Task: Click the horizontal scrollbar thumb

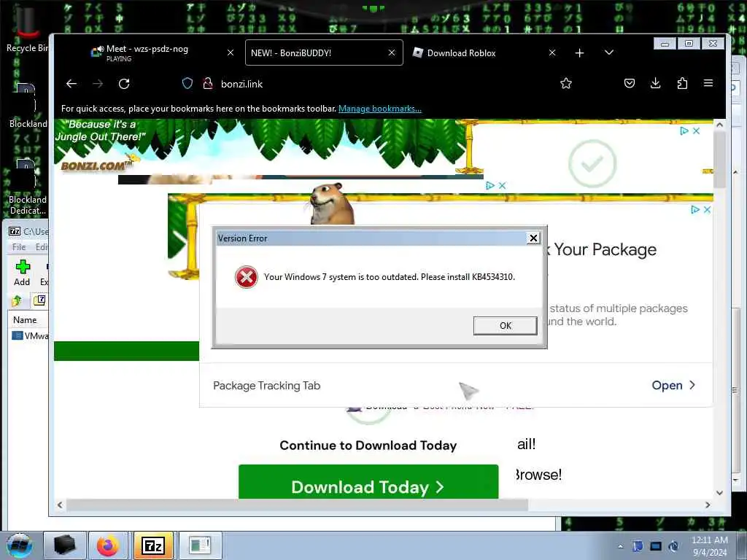Action: point(297,505)
